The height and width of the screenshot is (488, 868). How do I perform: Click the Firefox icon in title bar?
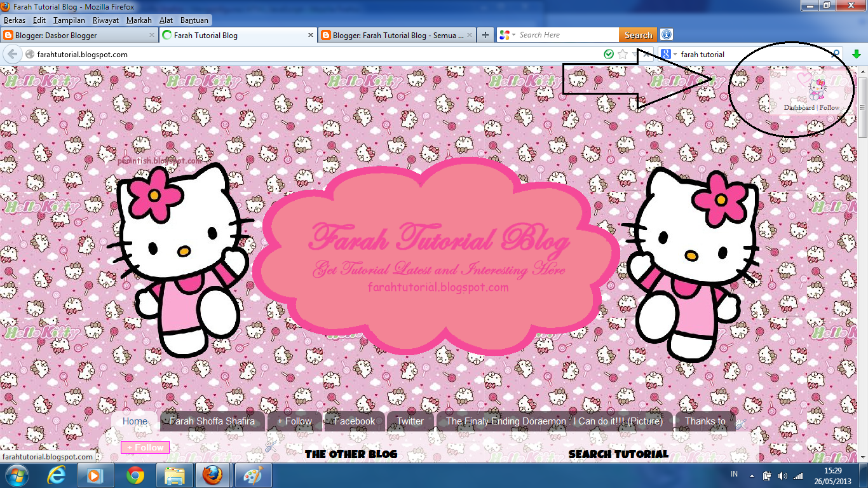6,6
